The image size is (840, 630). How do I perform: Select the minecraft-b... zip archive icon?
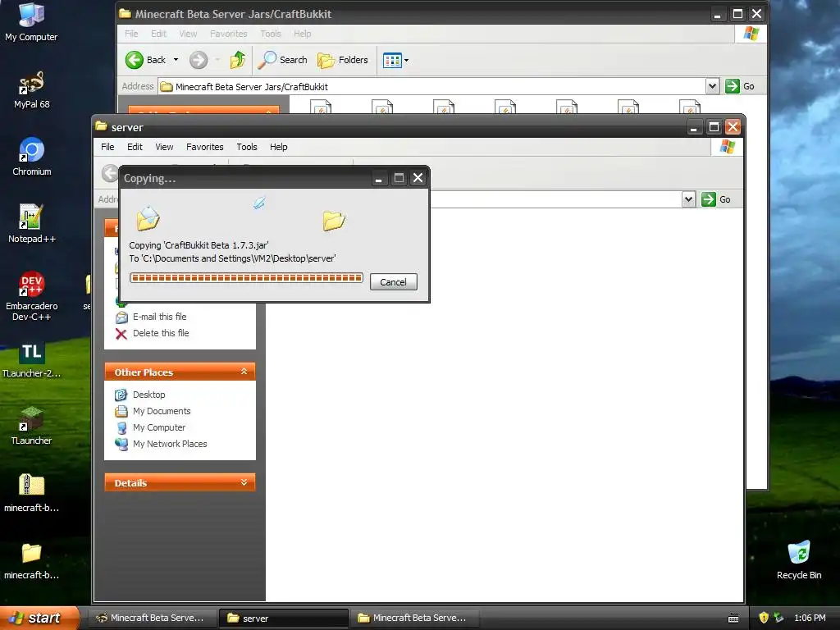tap(31, 493)
